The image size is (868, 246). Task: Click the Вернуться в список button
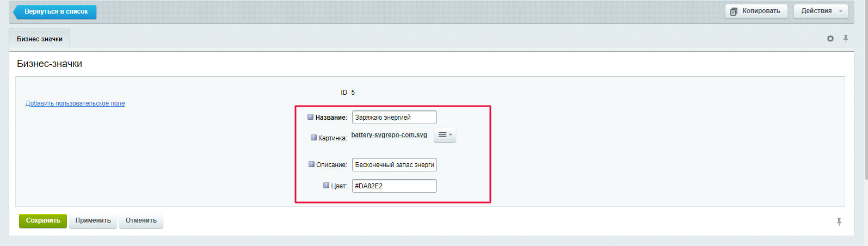coord(55,11)
